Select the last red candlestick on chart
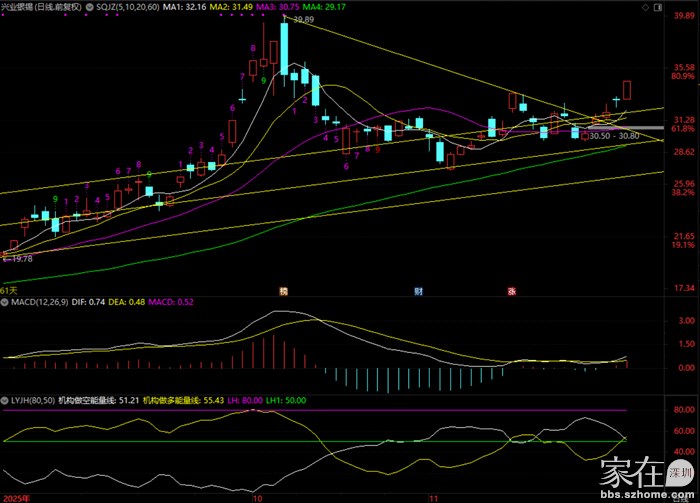 (627, 90)
